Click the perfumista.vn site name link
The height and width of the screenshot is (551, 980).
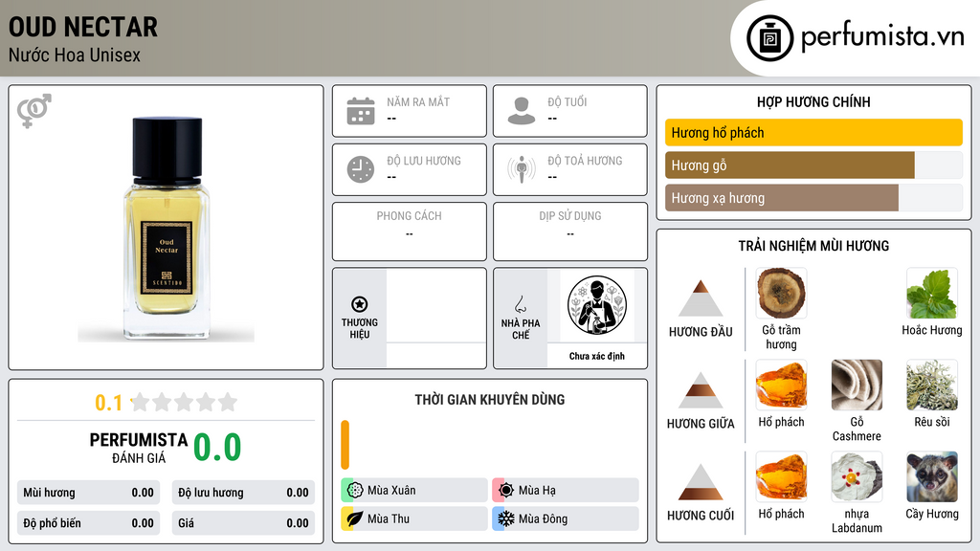[882, 37]
